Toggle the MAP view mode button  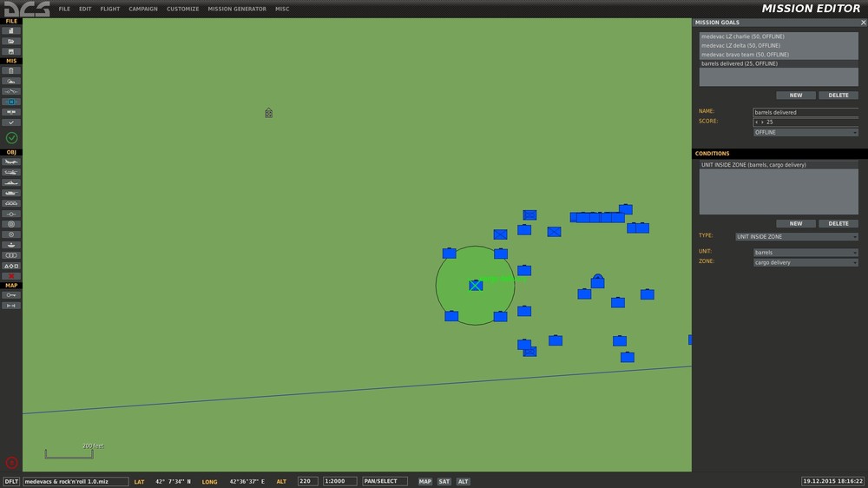424,481
